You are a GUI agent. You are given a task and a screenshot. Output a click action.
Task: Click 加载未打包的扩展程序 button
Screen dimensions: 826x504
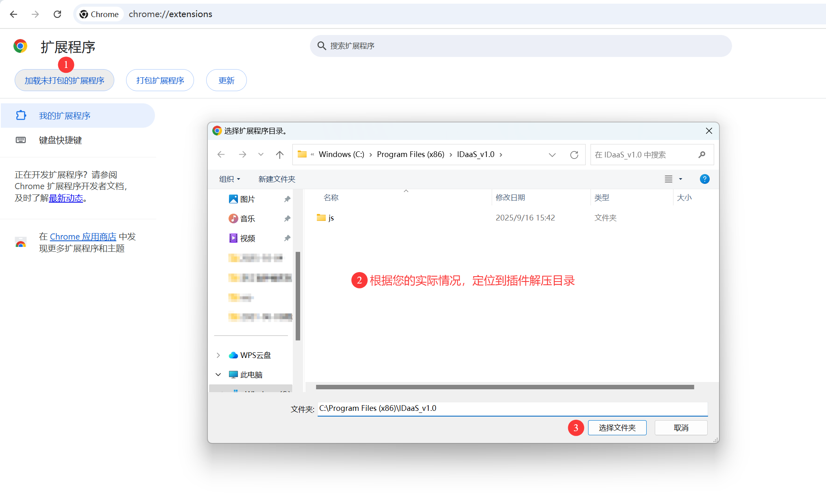64,81
